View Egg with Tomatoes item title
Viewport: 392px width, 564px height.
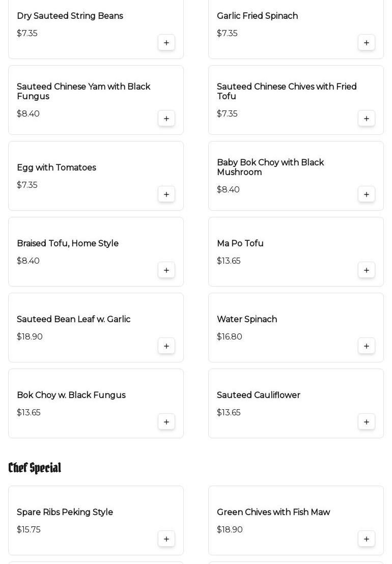point(57,168)
